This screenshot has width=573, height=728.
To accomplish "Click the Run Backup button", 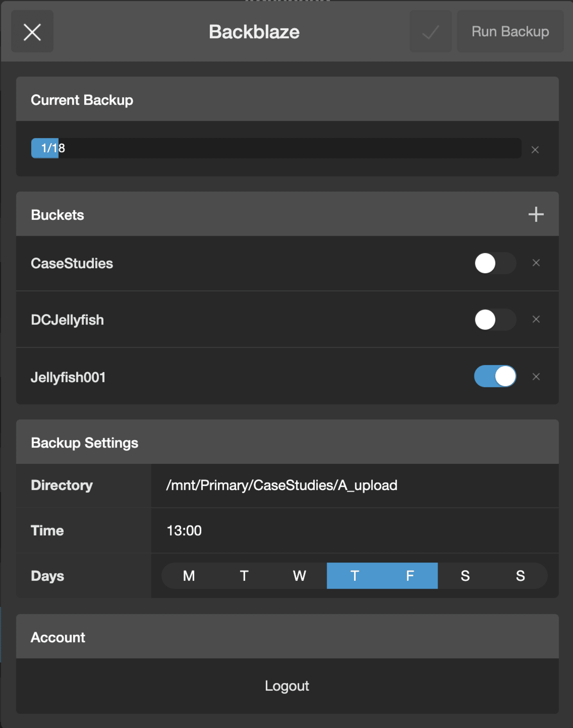I will pos(510,32).
